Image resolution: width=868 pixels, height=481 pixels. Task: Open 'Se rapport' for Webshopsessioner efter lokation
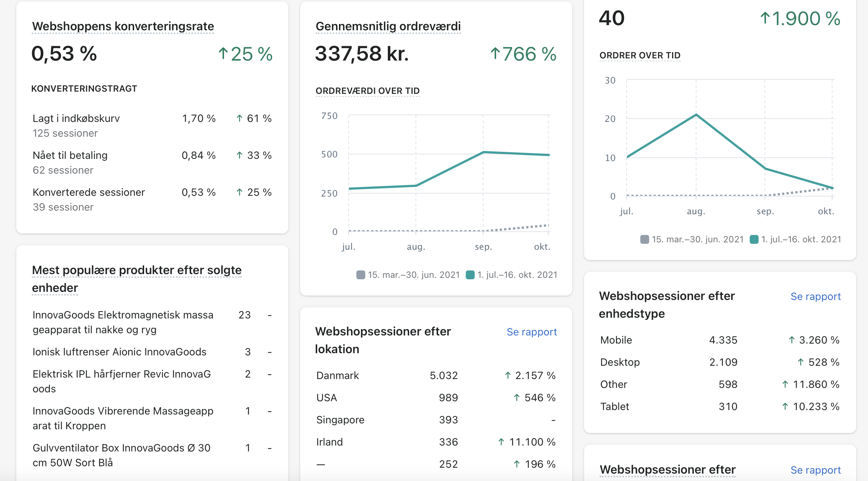tap(531, 332)
